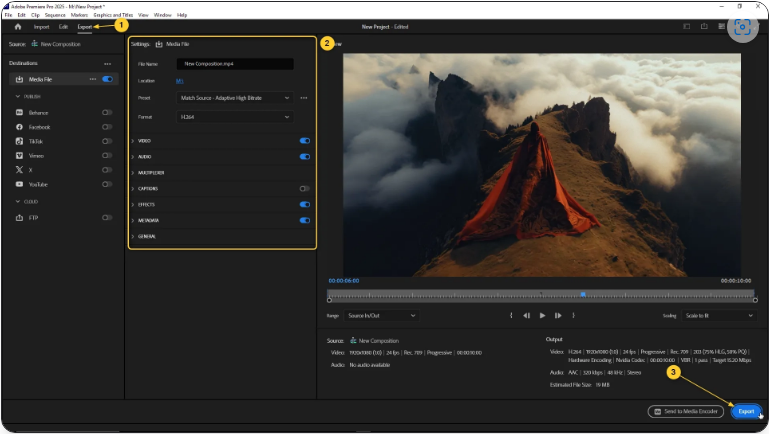Switch to the Edit tab
769x434 pixels.
[63, 27]
